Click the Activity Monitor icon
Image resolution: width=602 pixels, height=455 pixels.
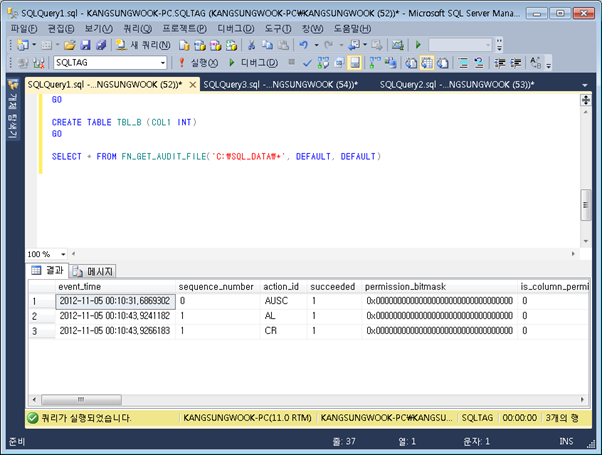tap(397, 45)
